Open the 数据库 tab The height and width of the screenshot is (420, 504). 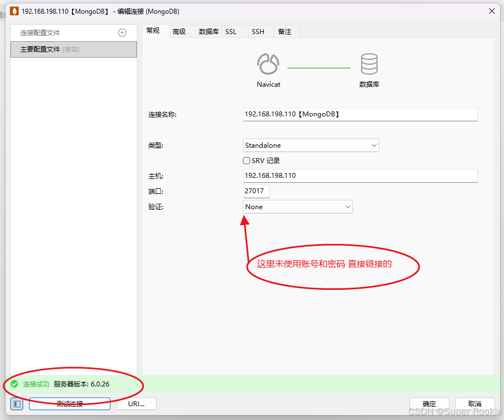(209, 32)
